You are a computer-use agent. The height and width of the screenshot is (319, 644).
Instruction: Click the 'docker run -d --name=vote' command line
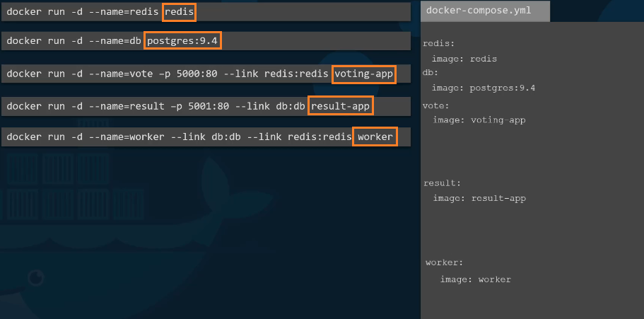pyautogui.click(x=206, y=74)
